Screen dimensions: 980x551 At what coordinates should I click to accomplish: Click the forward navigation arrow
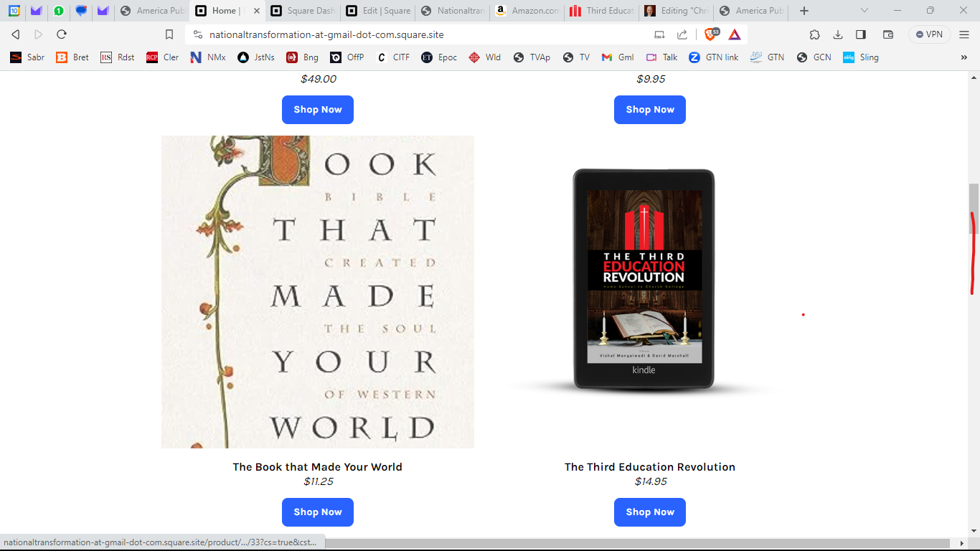pos(39,34)
